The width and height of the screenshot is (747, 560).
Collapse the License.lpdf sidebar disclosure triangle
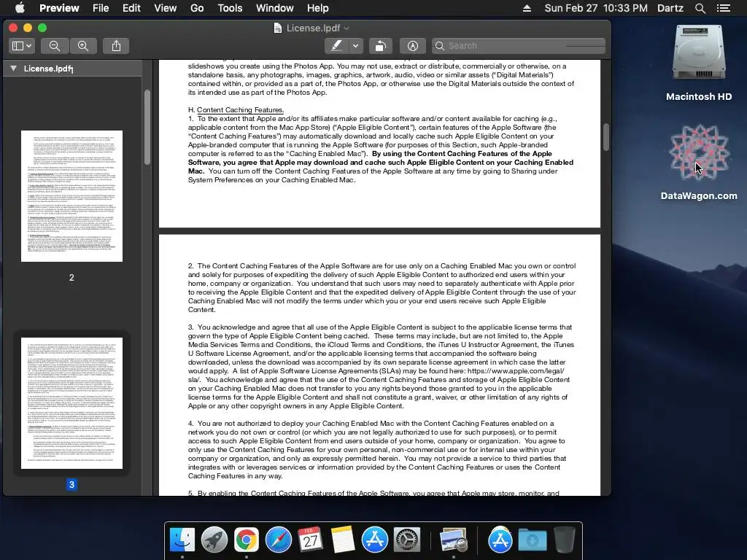click(x=13, y=69)
